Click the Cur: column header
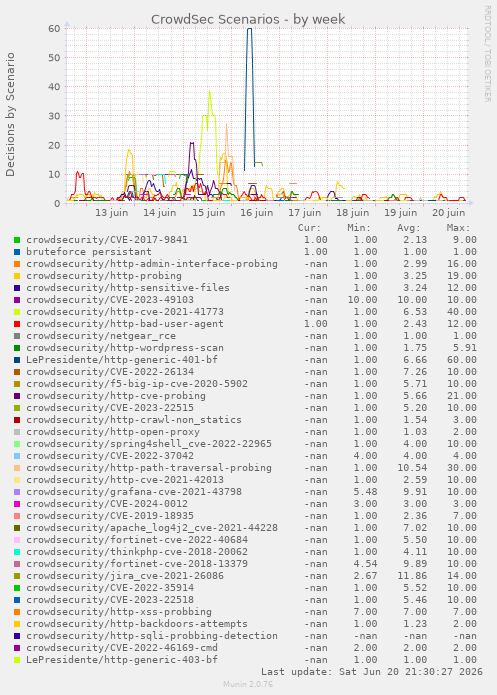 pos(309,228)
